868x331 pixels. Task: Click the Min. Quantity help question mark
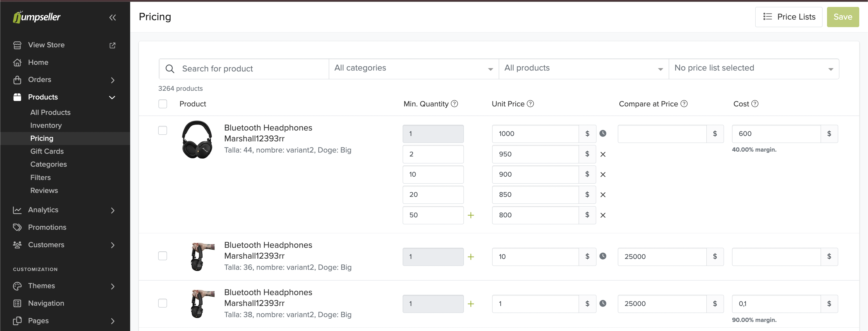[454, 104]
